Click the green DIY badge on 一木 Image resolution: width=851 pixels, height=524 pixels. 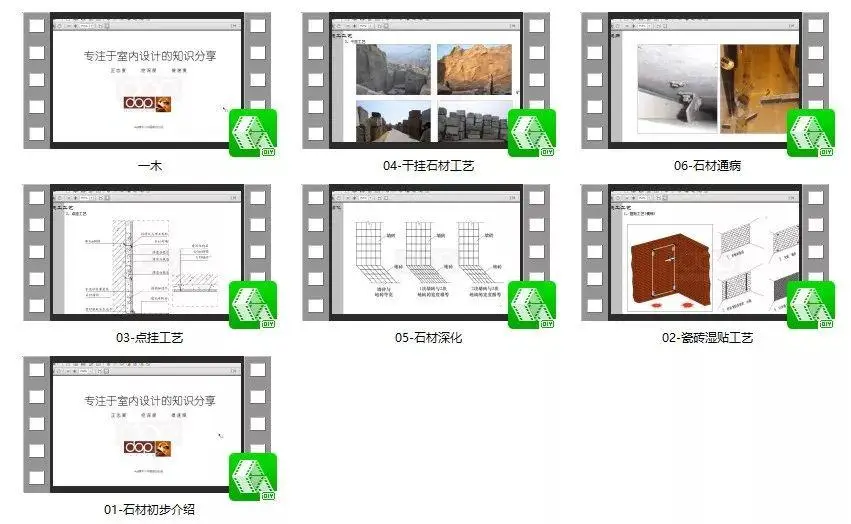[x=252, y=133]
